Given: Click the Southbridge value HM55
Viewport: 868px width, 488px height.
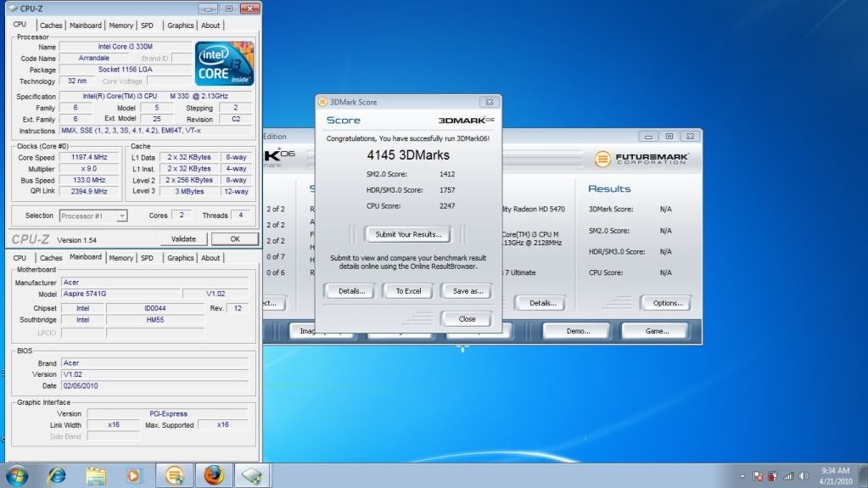Looking at the screenshot, I should pos(155,320).
